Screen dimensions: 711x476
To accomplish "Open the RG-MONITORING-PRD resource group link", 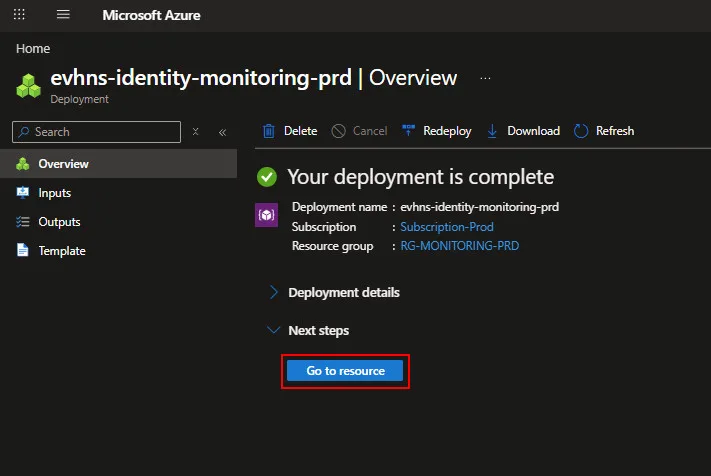I will [459, 246].
